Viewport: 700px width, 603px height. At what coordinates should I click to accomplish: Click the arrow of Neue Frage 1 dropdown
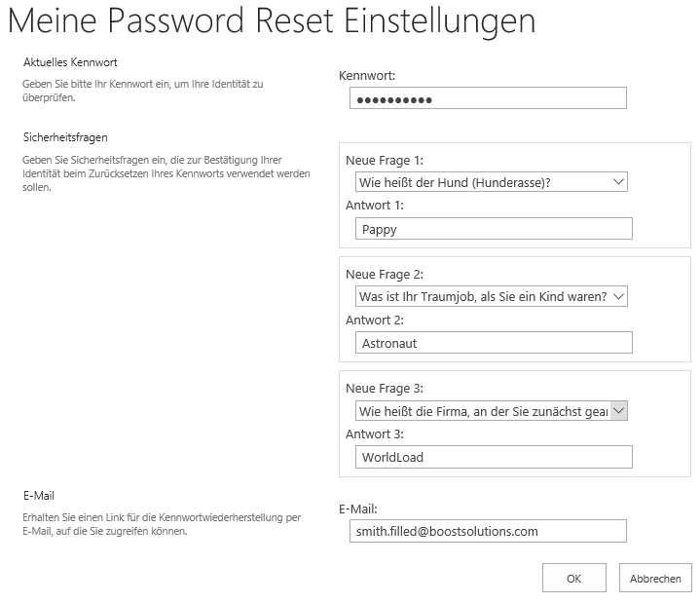tap(618, 182)
